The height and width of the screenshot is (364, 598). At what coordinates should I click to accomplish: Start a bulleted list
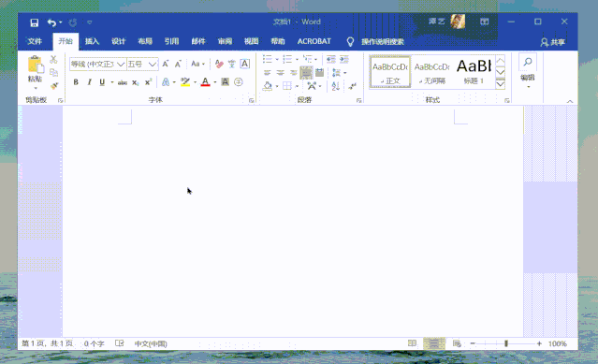point(268,59)
